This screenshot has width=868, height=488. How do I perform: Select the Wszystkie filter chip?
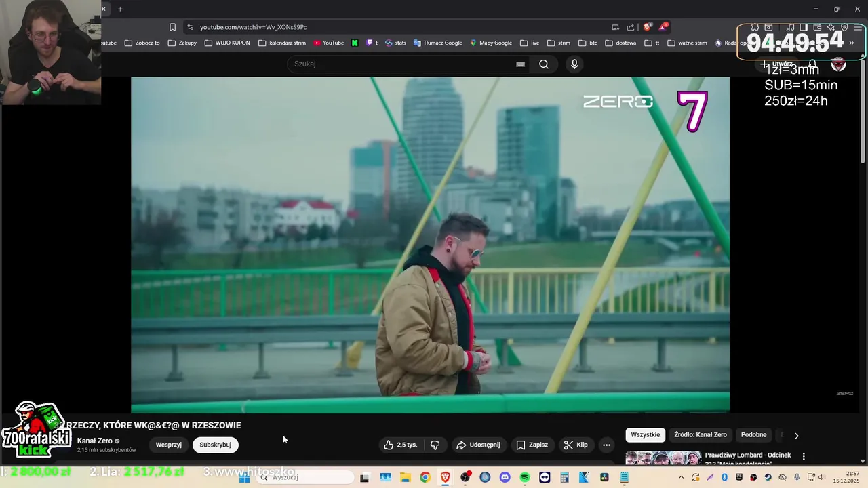tap(645, 435)
